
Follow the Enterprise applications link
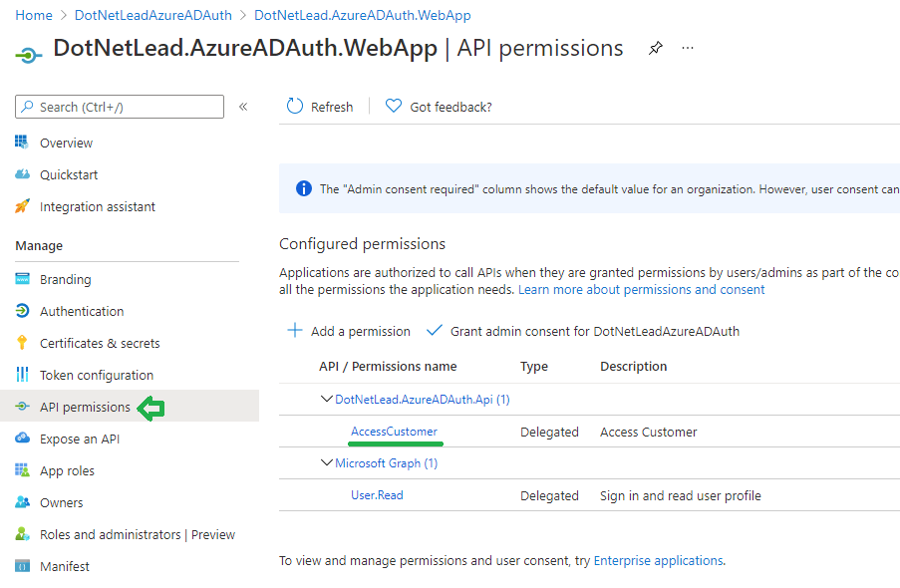(659, 560)
